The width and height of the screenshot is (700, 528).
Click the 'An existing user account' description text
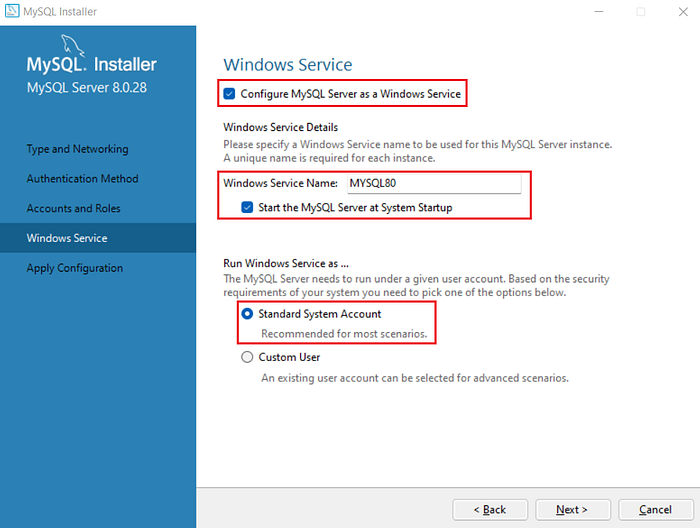(x=415, y=378)
